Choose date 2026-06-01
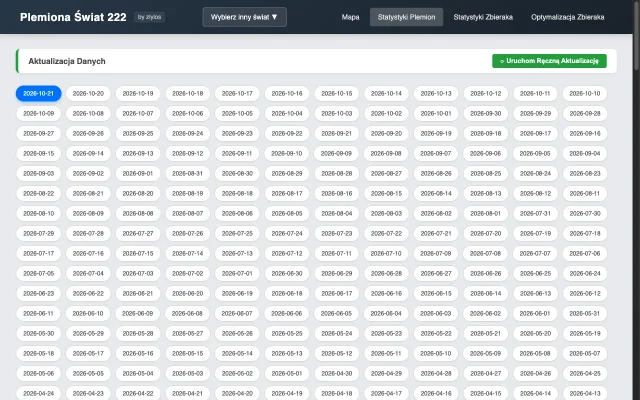 pyautogui.click(x=535, y=313)
